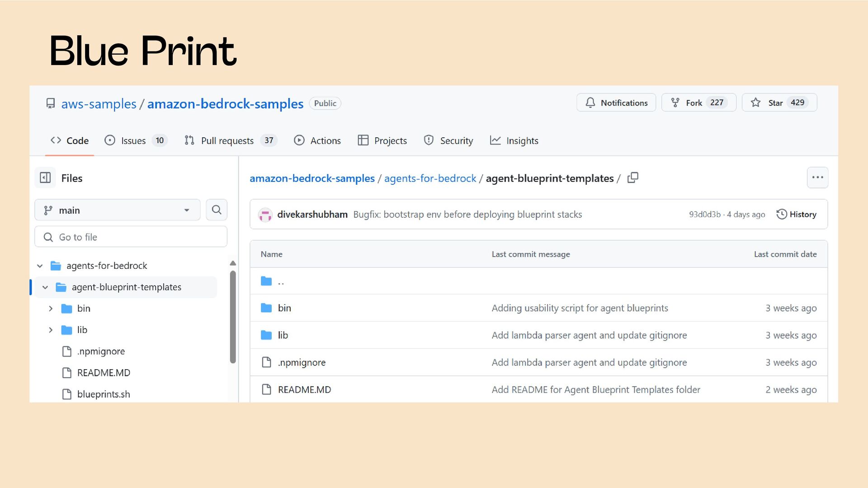Click the Notifications bell button
Viewport: 868px width, 488px height.
click(x=616, y=103)
